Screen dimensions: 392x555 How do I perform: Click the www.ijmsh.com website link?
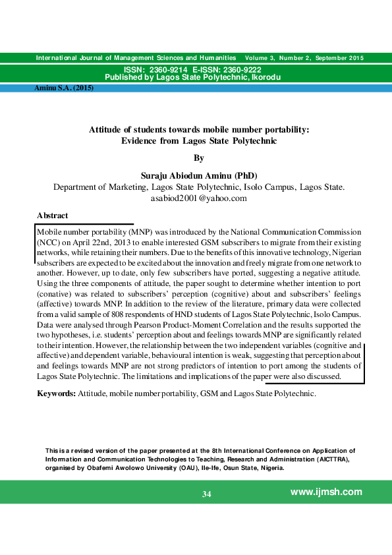click(326, 492)
